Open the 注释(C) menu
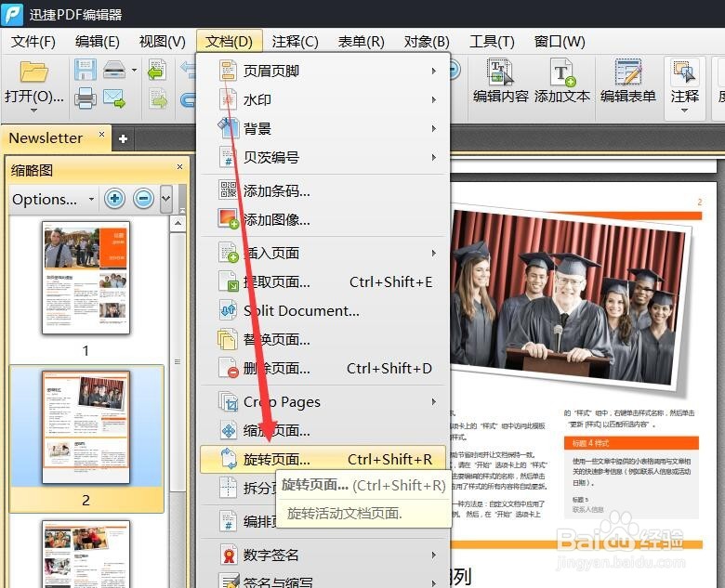 click(295, 42)
